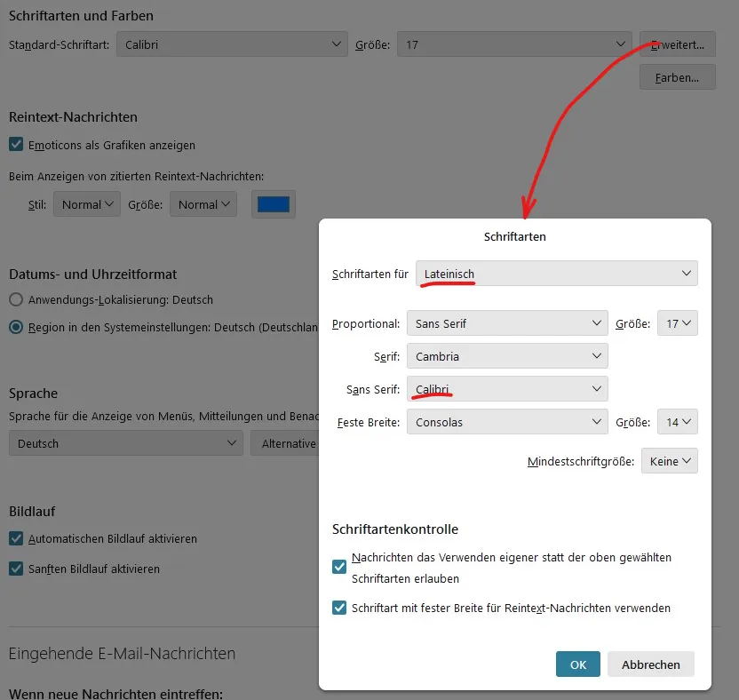Toggle Emoticons als Grafiken anzeigen checkbox
The width and height of the screenshot is (739, 700).
tap(16, 144)
